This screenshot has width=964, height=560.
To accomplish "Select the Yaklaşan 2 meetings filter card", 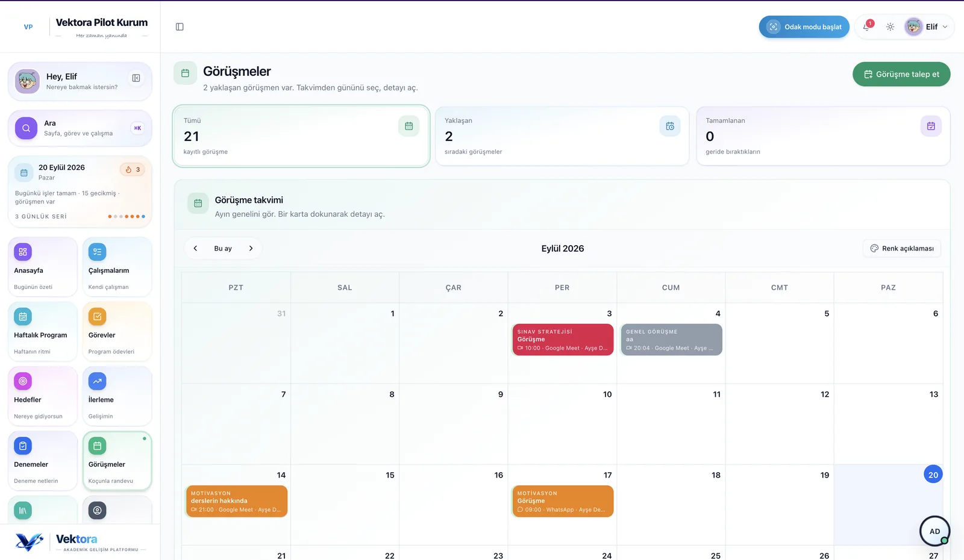I will [562, 136].
